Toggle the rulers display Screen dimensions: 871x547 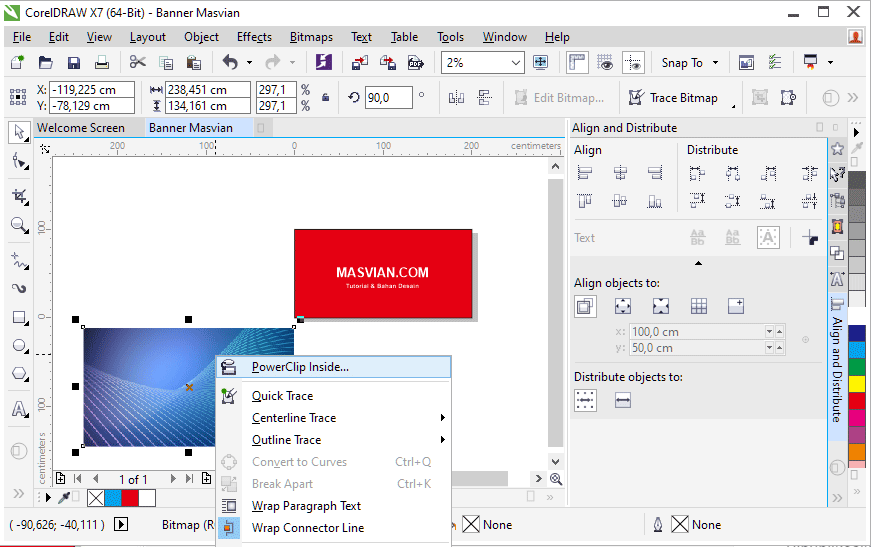(578, 62)
